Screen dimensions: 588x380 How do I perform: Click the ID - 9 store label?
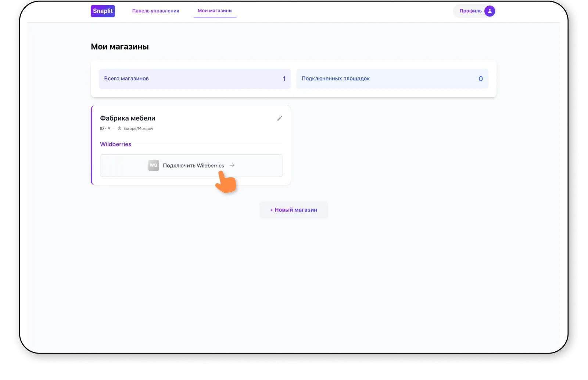(105, 129)
